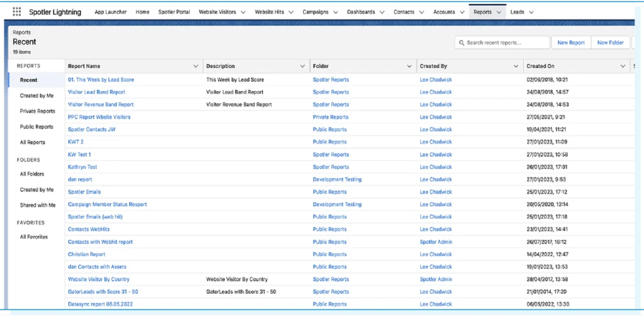Open Private Reports folder in PPC Report row

click(x=331, y=117)
